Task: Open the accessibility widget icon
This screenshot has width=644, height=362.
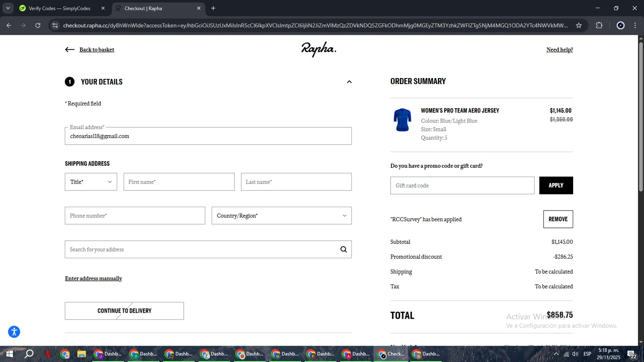Action: (14, 332)
